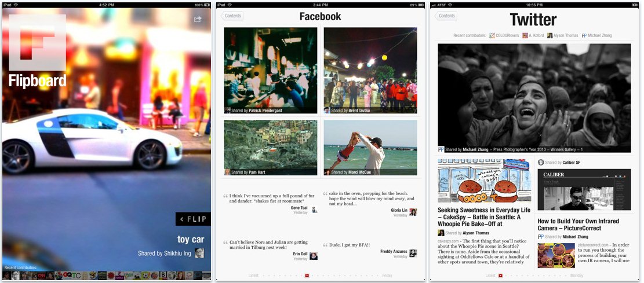
Task: Tap Gloria Lin's avatar next to her status
Action: pos(413,212)
